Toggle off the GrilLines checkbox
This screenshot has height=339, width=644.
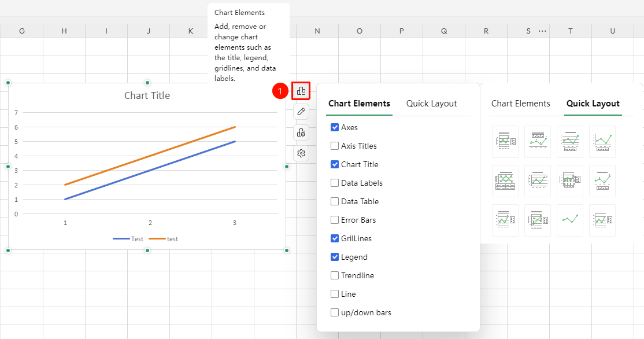(335, 238)
